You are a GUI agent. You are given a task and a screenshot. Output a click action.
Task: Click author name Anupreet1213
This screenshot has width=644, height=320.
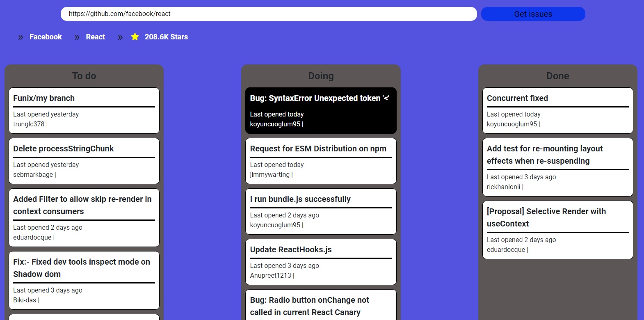coord(270,275)
